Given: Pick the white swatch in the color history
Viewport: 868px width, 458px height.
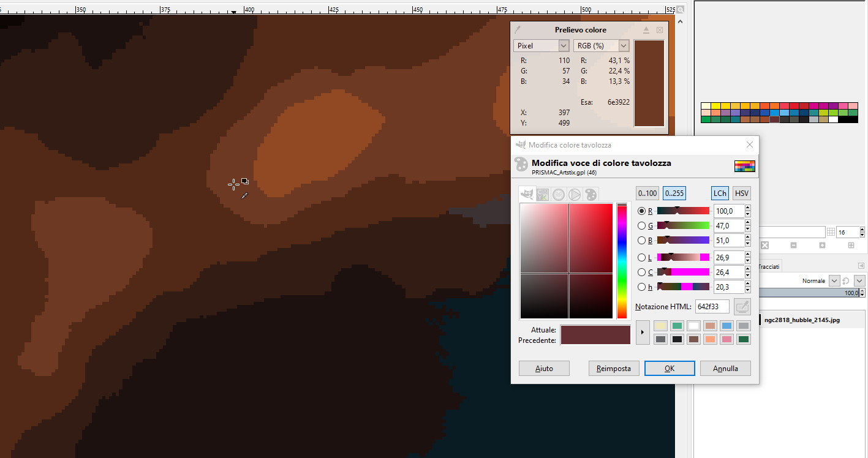Looking at the screenshot, I should [x=693, y=326].
